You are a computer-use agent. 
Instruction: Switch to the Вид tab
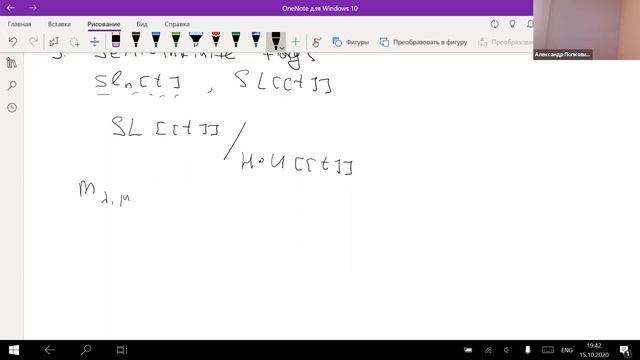click(142, 24)
